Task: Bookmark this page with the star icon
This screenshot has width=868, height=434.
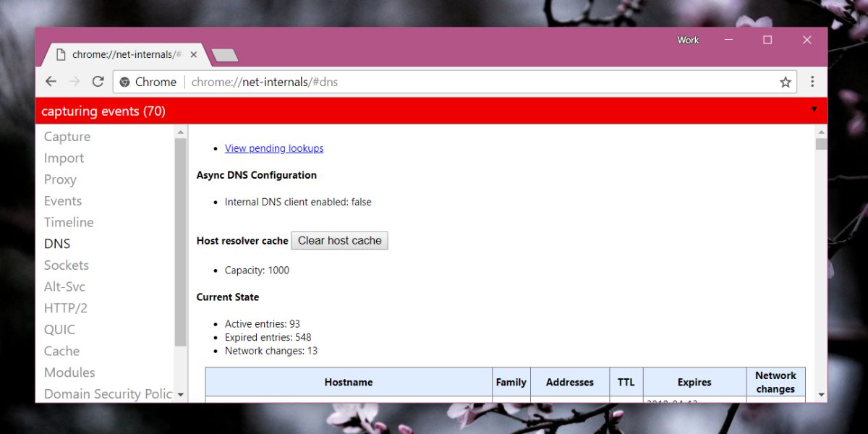Action: [x=785, y=82]
